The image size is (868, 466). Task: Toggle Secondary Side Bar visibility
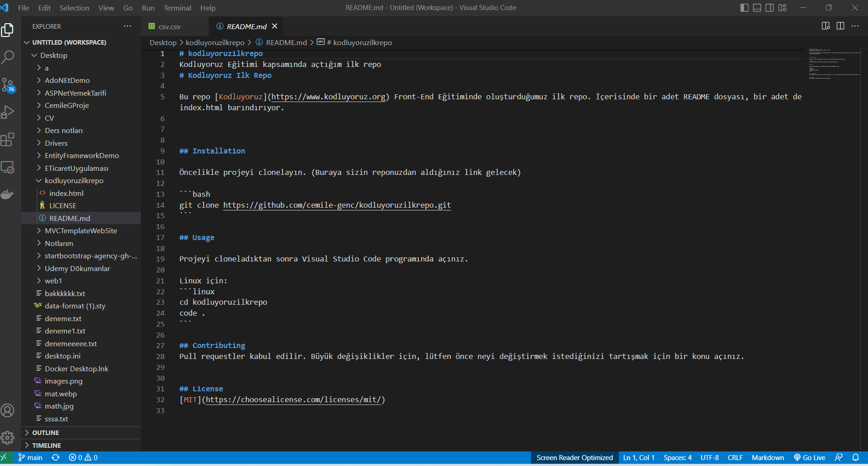[770, 8]
